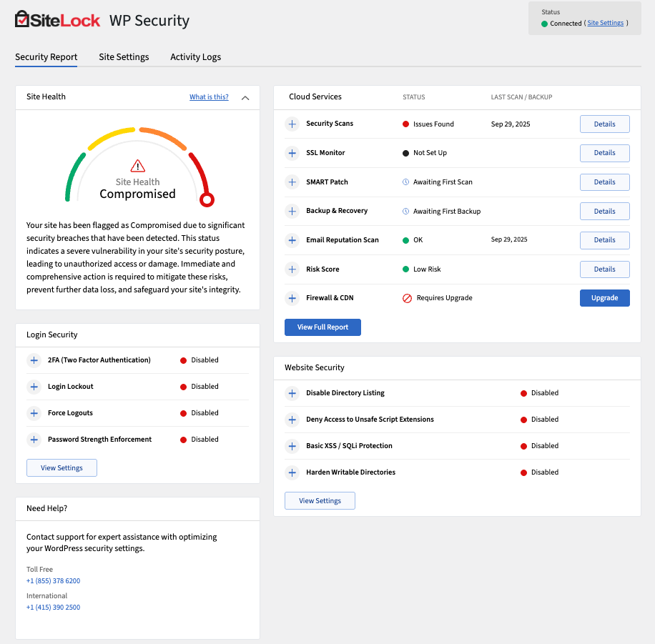The image size is (655, 644).
Task: Call international number +1 (415) 390 2500
Action: [53, 608]
